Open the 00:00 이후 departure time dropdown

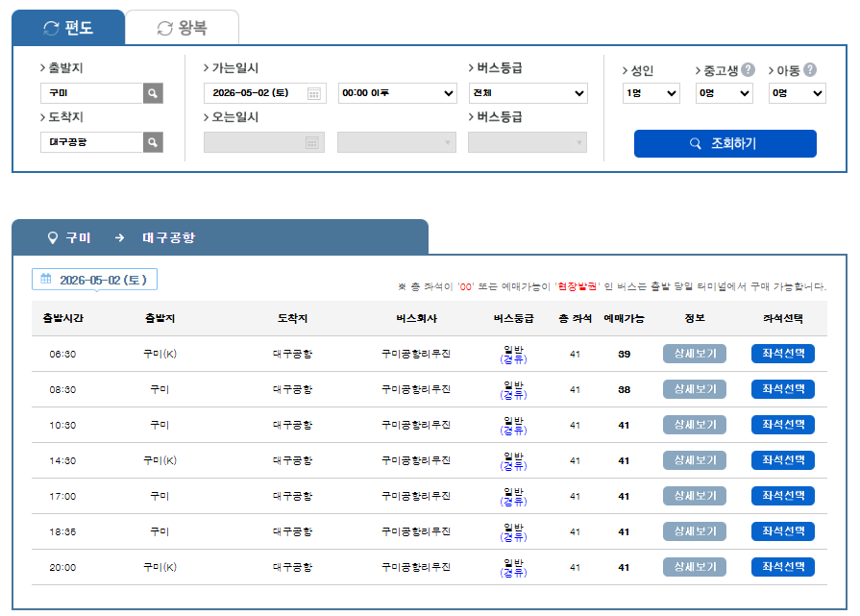[x=397, y=93]
